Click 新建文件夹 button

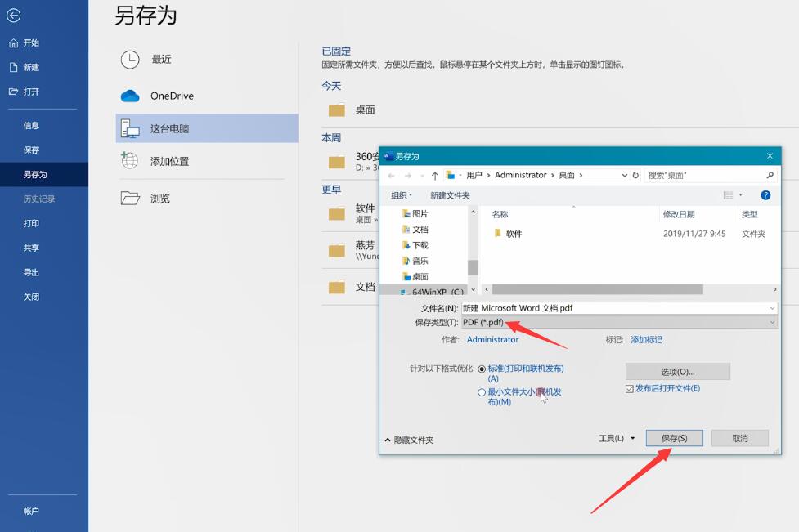[x=450, y=195]
